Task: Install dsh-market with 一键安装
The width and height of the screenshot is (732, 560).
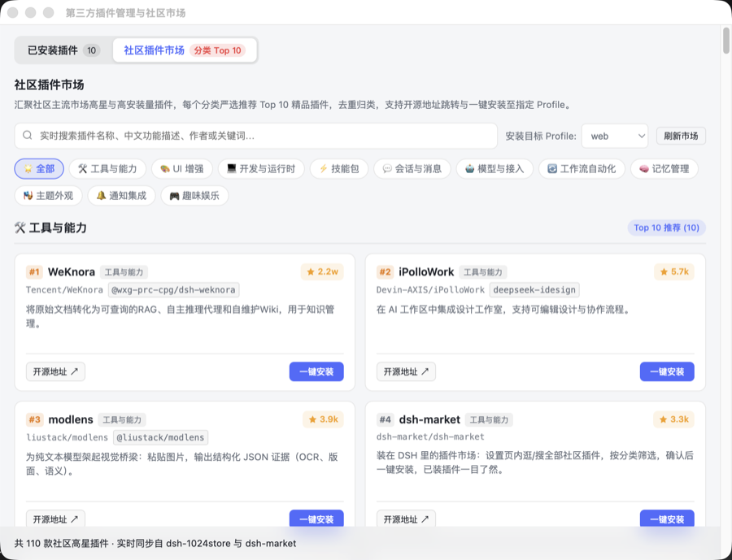Action: tap(667, 519)
